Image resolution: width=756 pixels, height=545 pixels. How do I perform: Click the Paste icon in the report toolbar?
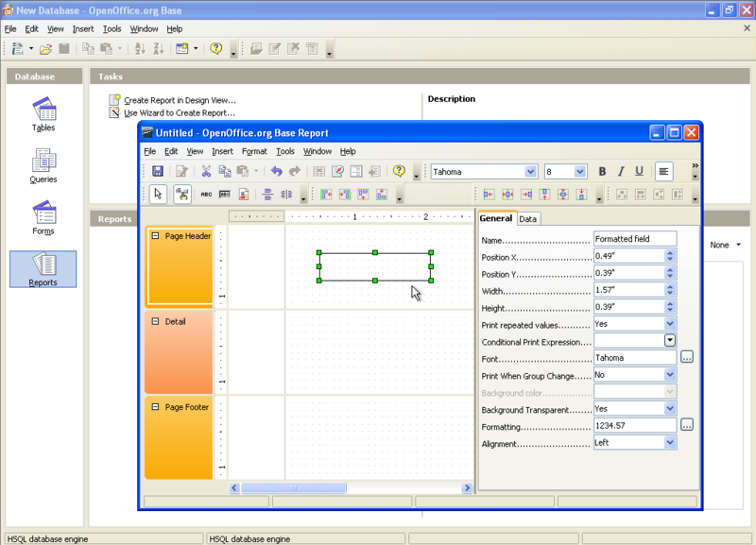243,171
